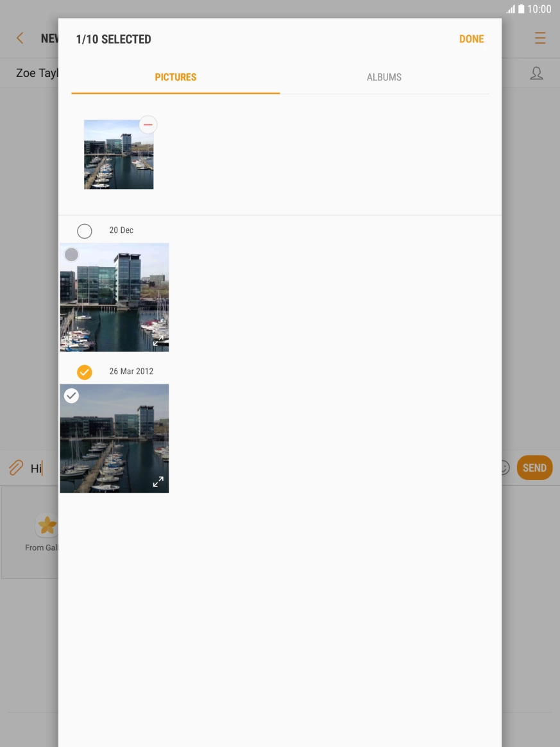Check the battery icon in status bar
This screenshot has height=747, width=560.
[x=522, y=9]
